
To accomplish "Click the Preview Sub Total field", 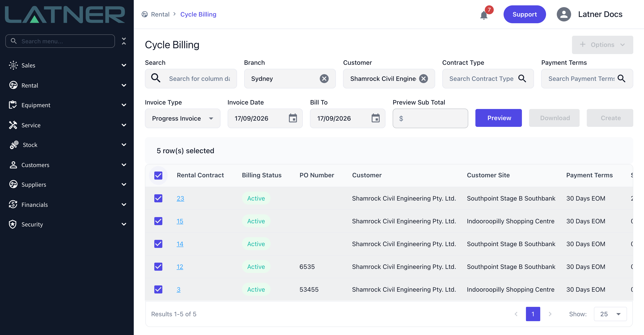I will [430, 118].
